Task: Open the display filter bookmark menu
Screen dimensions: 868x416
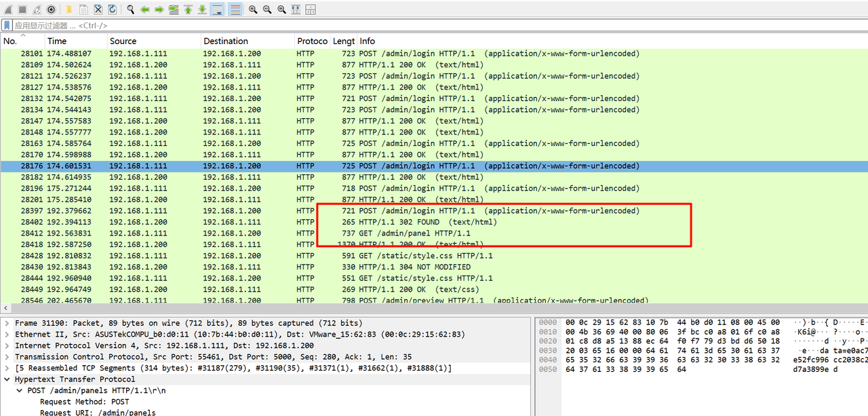Action: 7,25
